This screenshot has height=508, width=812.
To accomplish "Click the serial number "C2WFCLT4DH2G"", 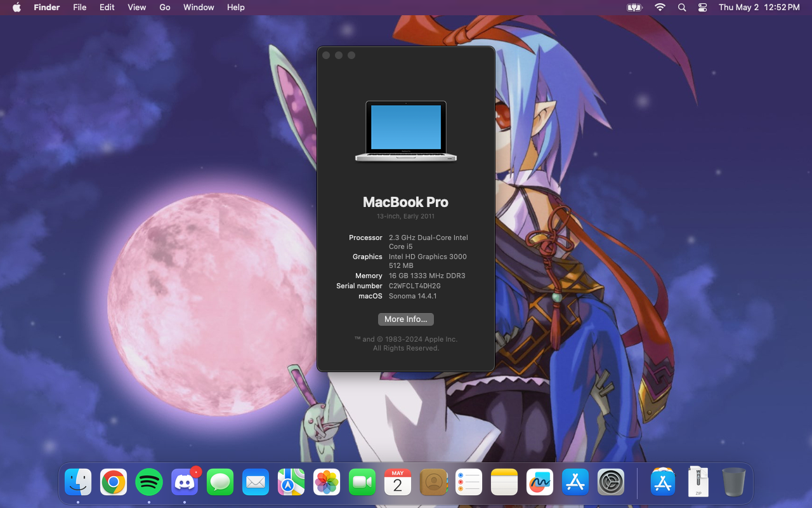I will coord(415,286).
